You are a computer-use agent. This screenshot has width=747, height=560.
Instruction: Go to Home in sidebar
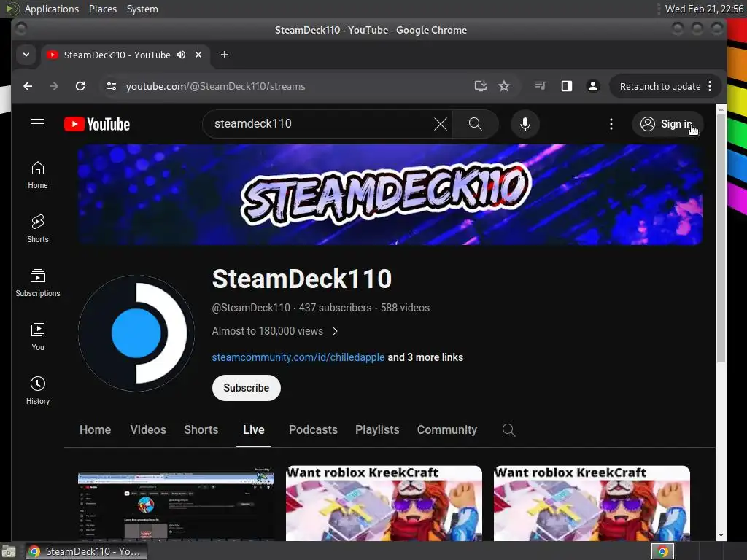tap(38, 175)
